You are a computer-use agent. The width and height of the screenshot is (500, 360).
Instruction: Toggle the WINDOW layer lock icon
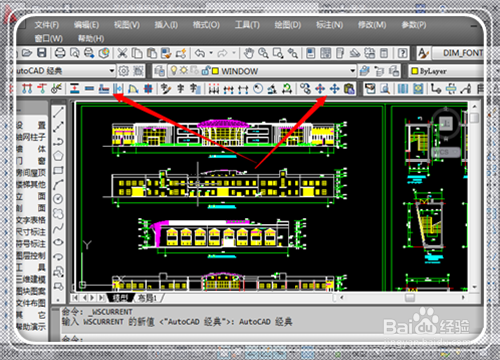pyautogui.click(x=206, y=70)
